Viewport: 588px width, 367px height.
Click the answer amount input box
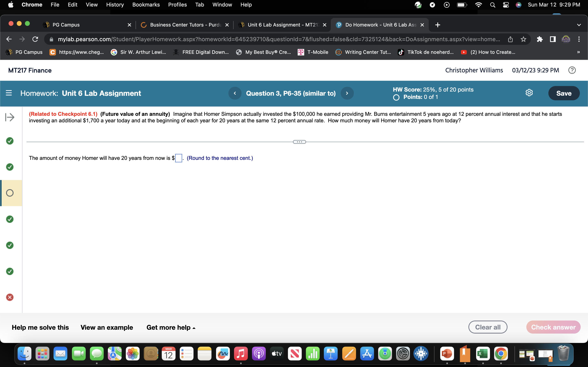pyautogui.click(x=178, y=158)
